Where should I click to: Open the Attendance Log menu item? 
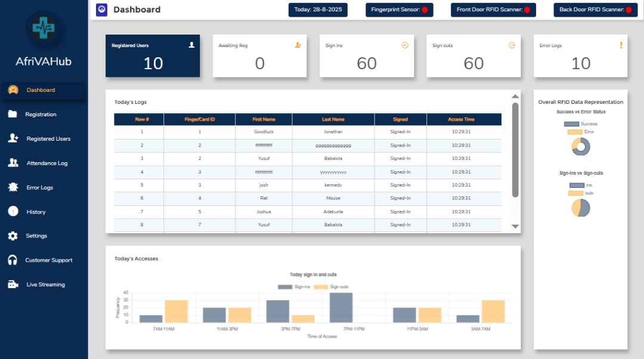47,163
